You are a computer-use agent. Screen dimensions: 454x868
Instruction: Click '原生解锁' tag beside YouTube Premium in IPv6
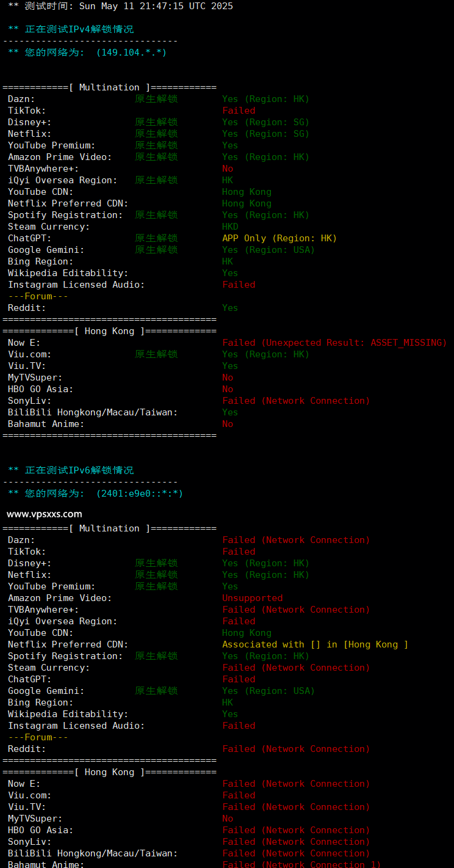[x=156, y=586]
